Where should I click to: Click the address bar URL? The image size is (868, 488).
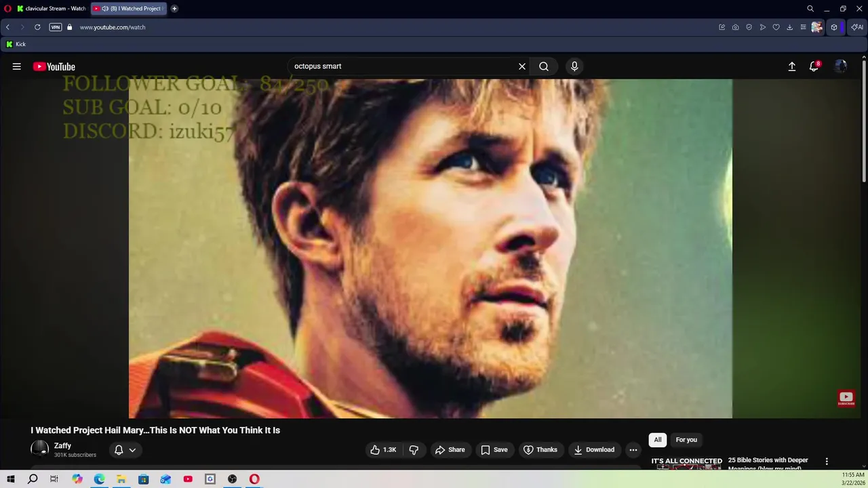coord(113,27)
